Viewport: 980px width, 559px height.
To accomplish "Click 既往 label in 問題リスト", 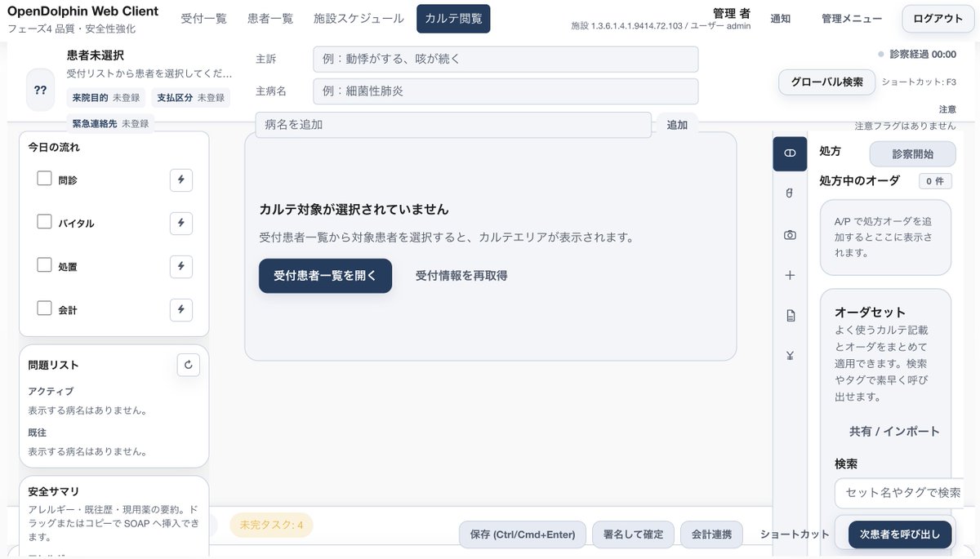I will pos(39,433).
